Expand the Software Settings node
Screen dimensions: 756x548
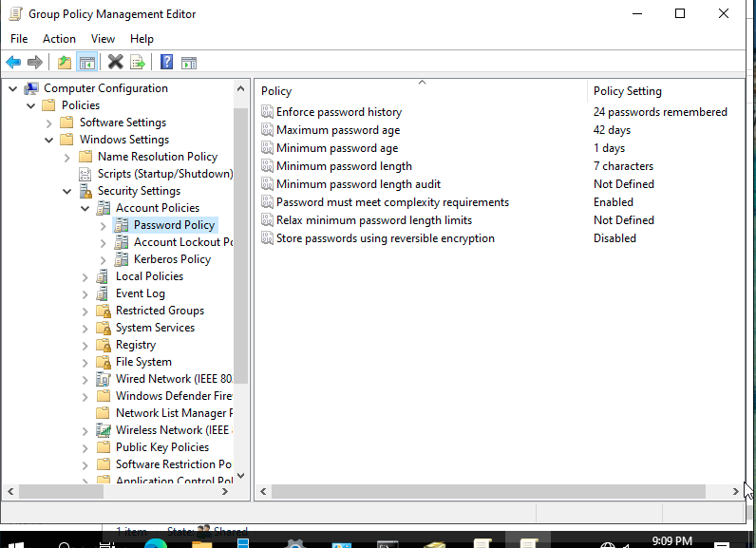click(48, 123)
